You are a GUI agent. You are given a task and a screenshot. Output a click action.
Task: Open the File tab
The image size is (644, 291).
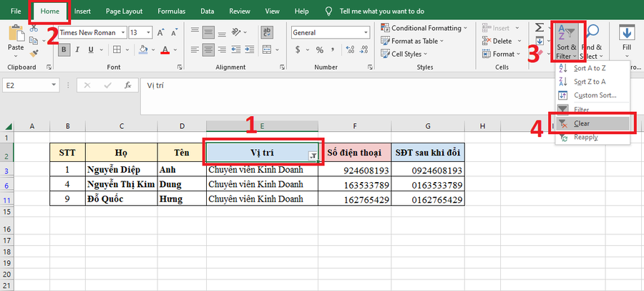tap(16, 11)
